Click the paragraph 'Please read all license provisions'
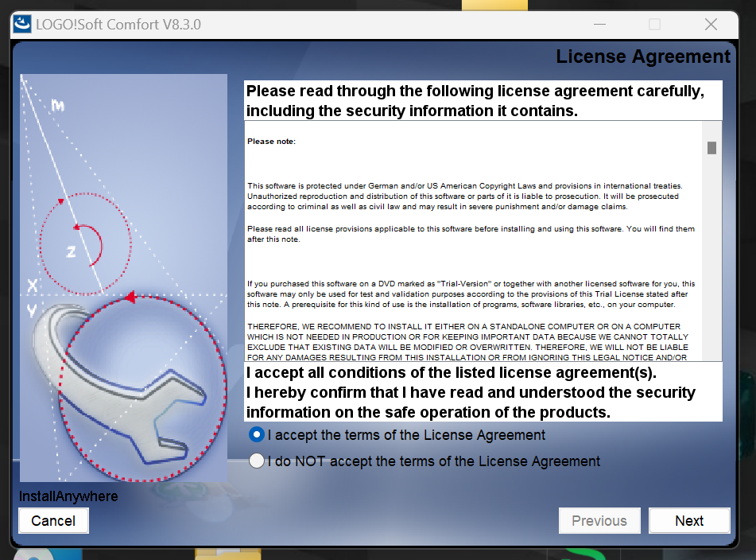Screen dimensions: 756x560 click(x=471, y=234)
